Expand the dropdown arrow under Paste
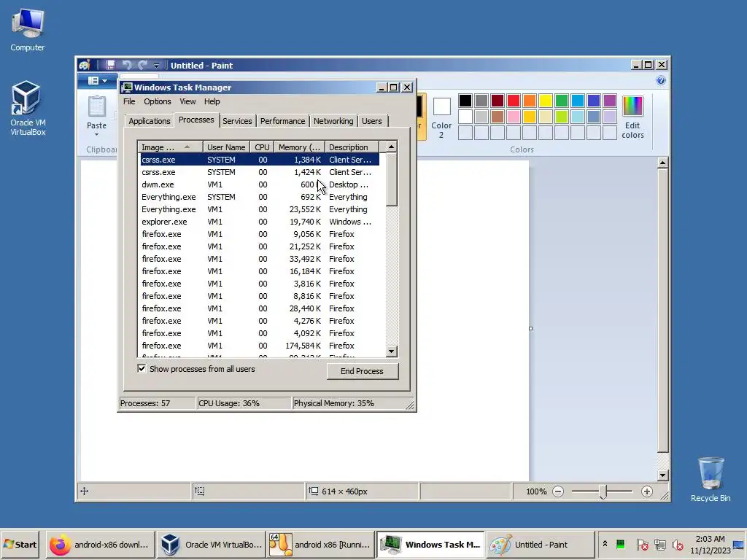 [x=97, y=135]
